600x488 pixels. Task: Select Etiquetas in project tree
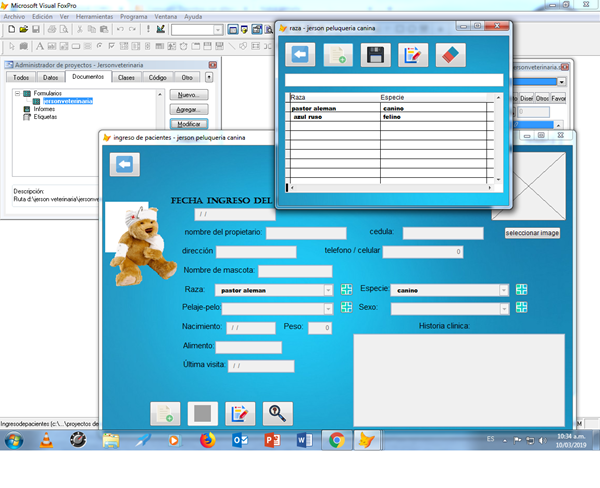point(45,117)
